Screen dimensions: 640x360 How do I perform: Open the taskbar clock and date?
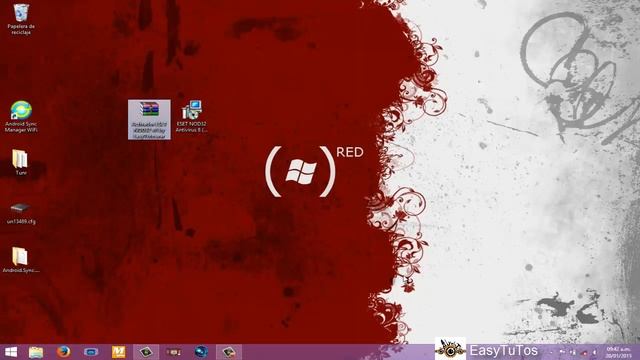(618, 352)
